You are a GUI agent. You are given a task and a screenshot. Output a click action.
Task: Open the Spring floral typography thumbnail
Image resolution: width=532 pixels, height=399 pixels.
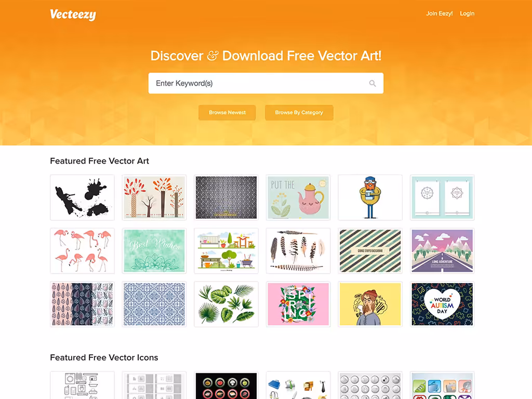coord(298,304)
